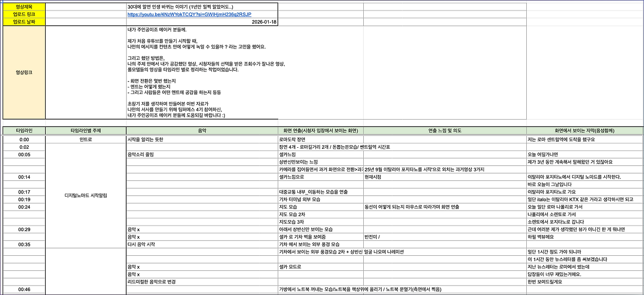This screenshot has height=295, width=644.
Task: Select the 0:02 timeline cell
Action: pyautogui.click(x=24, y=147)
